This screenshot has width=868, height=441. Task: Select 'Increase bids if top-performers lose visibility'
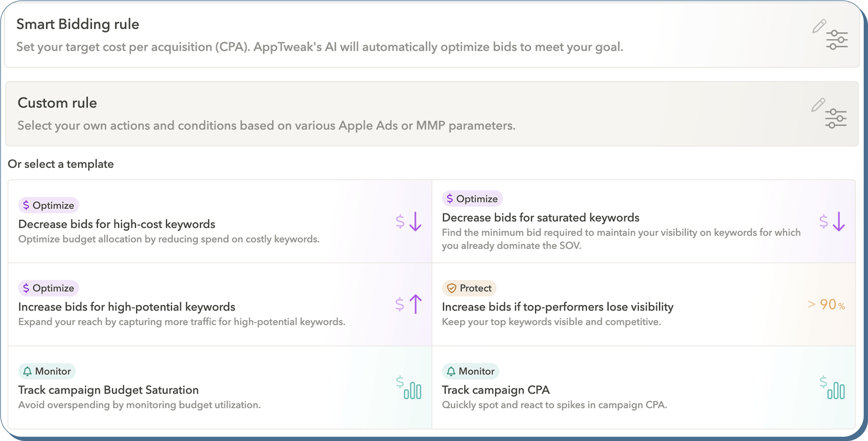click(557, 307)
